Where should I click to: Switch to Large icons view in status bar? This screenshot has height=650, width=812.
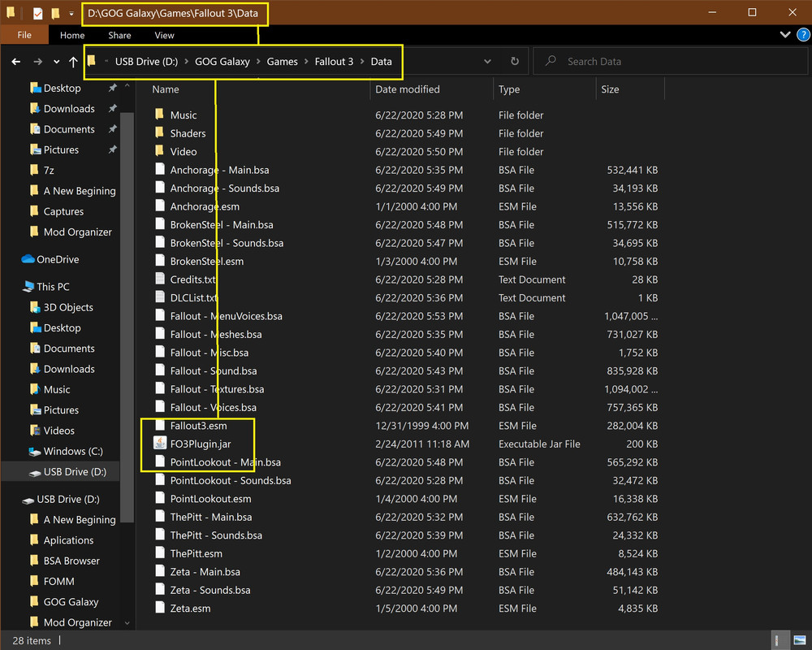(800, 640)
